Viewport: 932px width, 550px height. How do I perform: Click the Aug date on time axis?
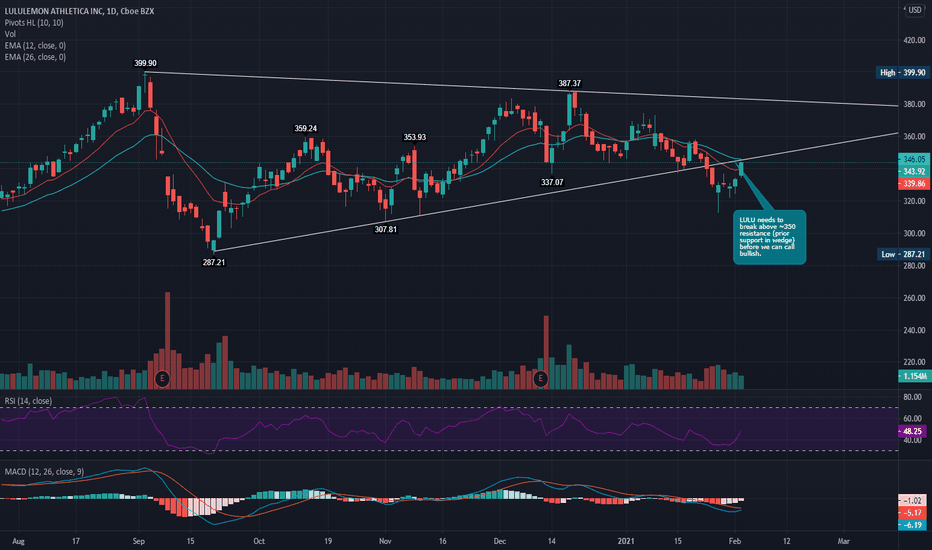[18, 541]
